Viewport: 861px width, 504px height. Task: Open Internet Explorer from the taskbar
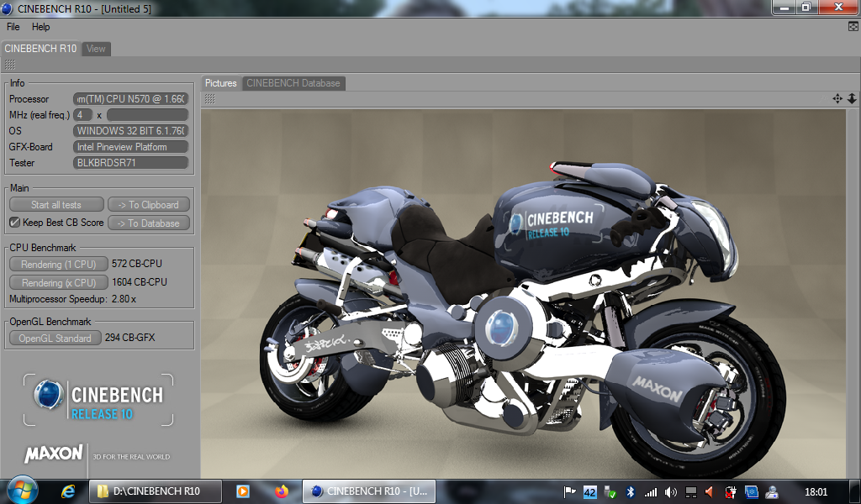[69, 491]
